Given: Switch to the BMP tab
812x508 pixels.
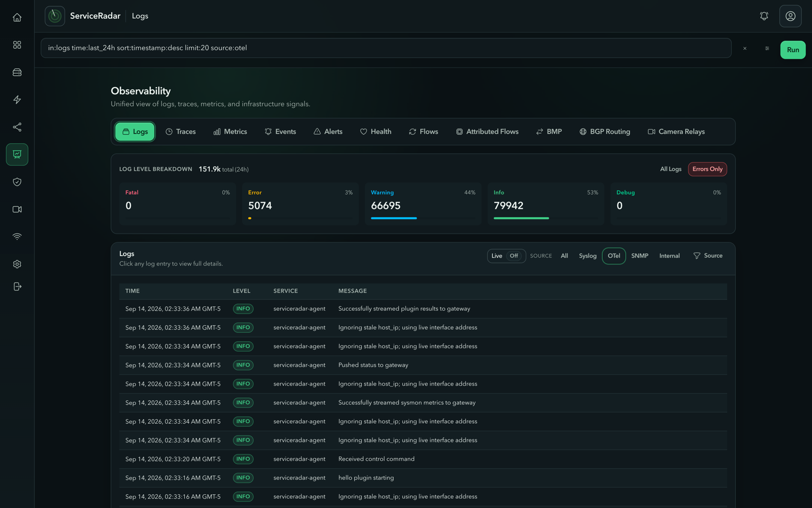Looking at the screenshot, I should 549,132.
